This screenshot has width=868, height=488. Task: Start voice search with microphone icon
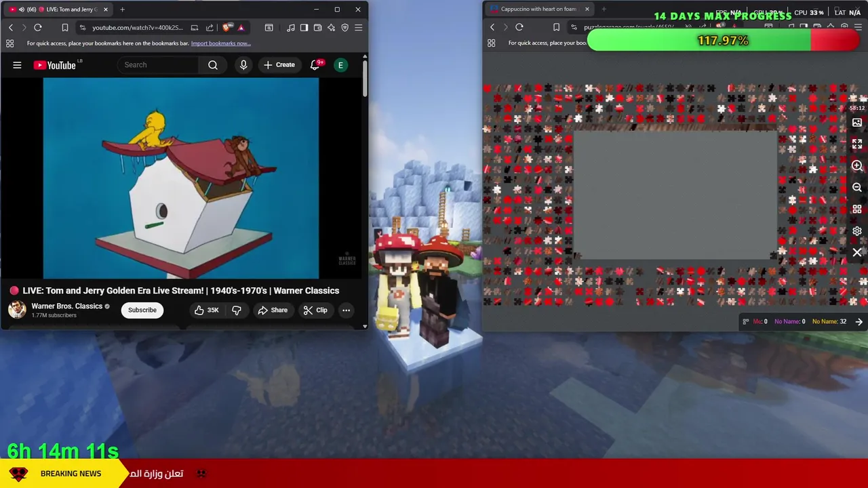tap(243, 65)
